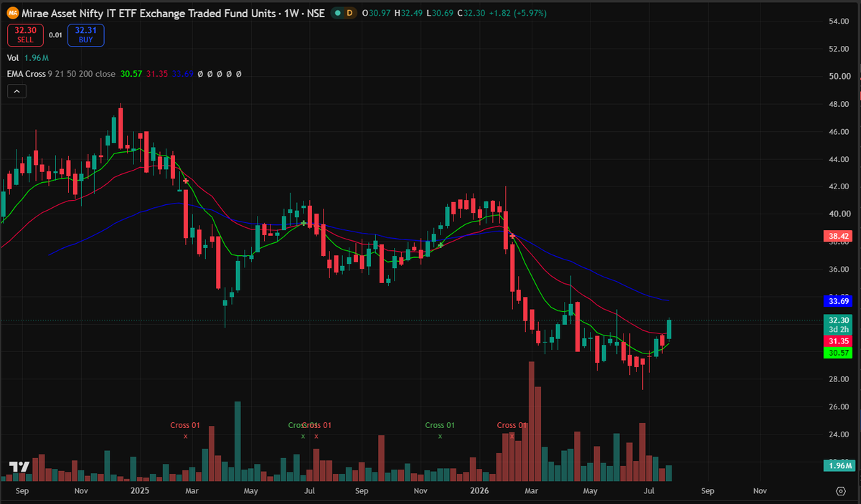Click the orange MA symbol logo
This screenshot has height=504, width=861.
point(13,13)
